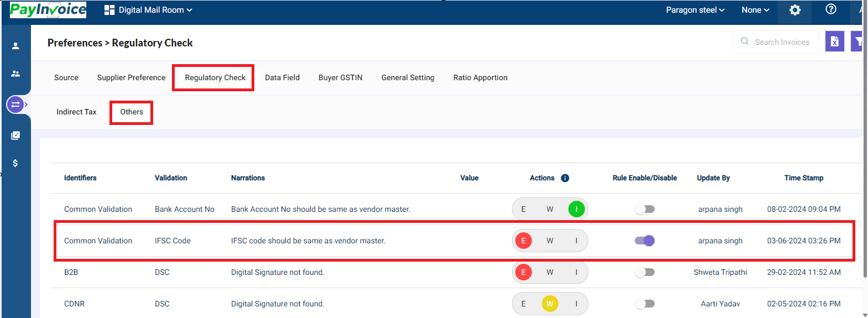Switch to the Source tab
The width and height of the screenshot is (868, 318).
tap(66, 77)
